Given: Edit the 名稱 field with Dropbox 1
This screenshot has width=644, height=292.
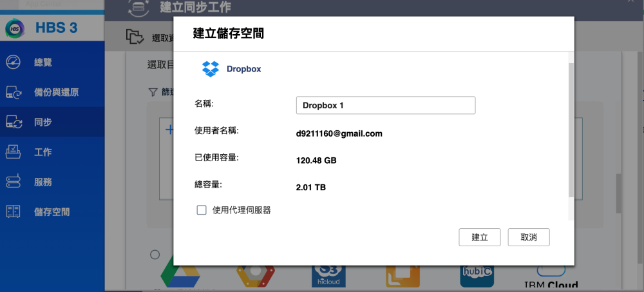Looking at the screenshot, I should click(x=386, y=105).
